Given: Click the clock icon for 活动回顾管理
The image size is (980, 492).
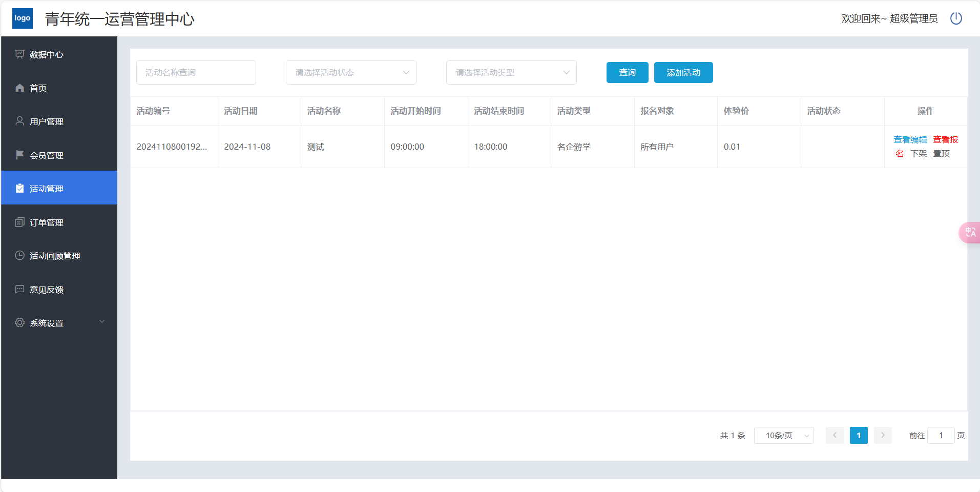Looking at the screenshot, I should [x=19, y=255].
